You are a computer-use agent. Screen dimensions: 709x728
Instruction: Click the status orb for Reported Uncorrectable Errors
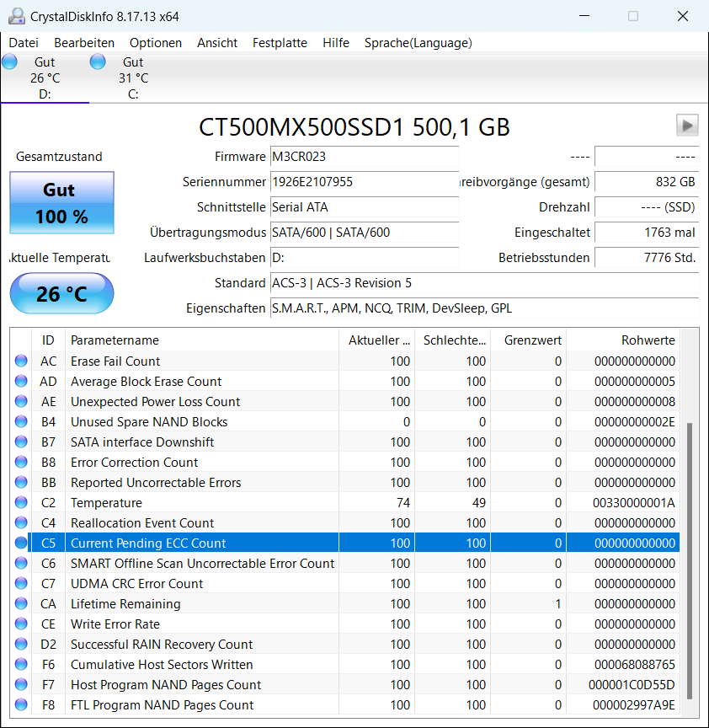click(21, 483)
